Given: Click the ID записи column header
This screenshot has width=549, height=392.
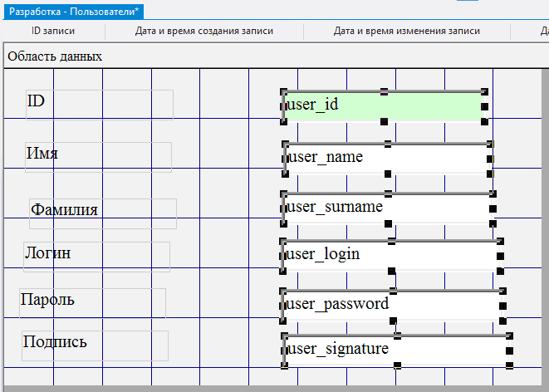Looking at the screenshot, I should coord(53,31).
